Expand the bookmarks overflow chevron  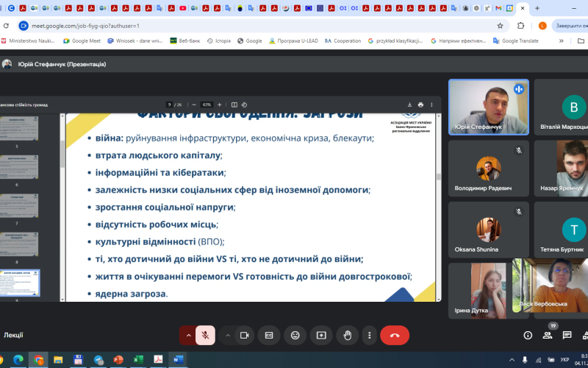[x=562, y=41]
